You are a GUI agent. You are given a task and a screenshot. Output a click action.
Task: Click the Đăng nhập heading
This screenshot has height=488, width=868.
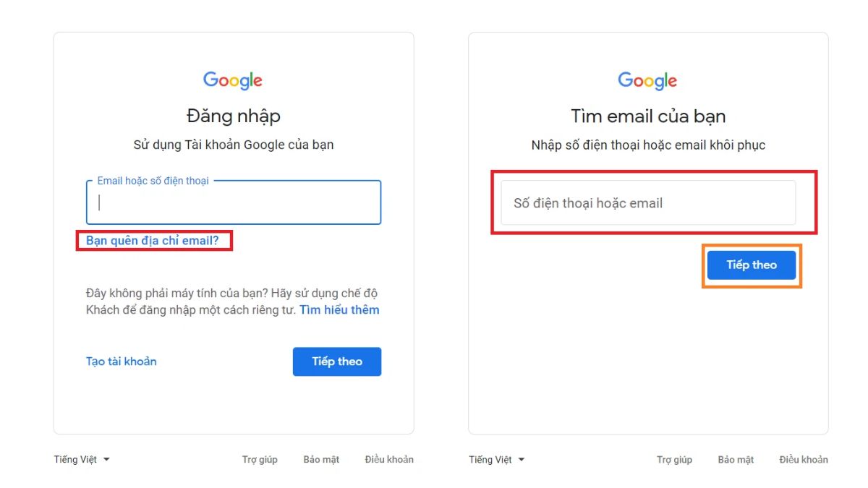233,116
